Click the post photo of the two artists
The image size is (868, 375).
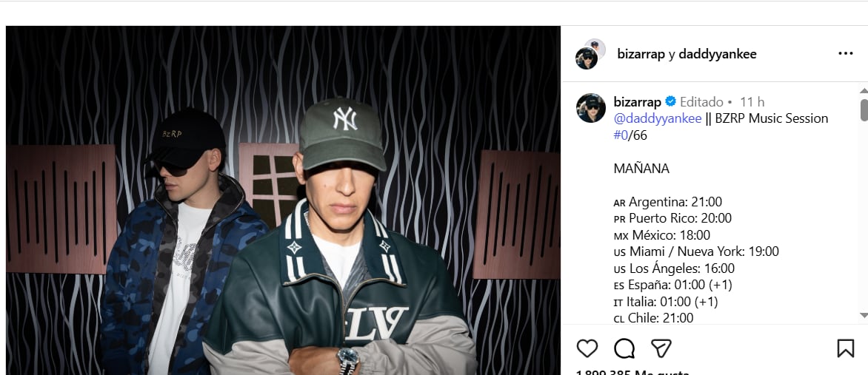coord(283,200)
